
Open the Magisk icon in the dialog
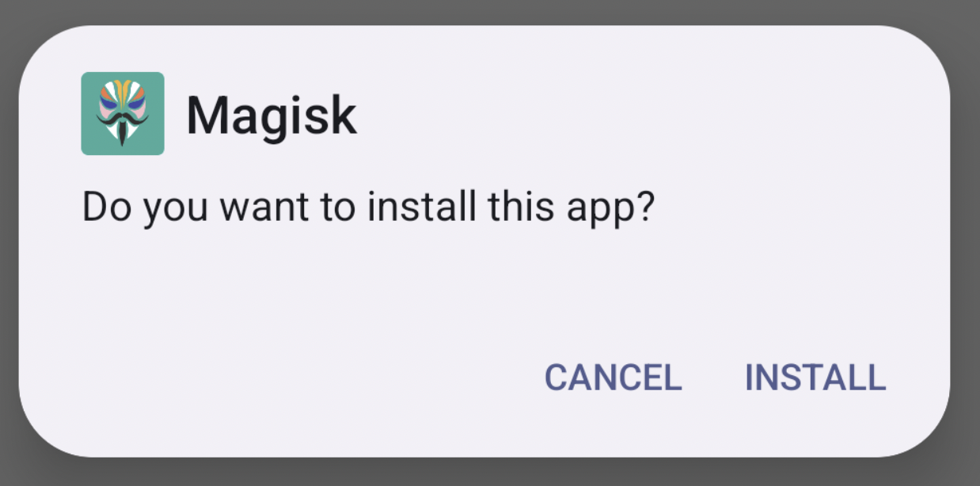coord(123,113)
